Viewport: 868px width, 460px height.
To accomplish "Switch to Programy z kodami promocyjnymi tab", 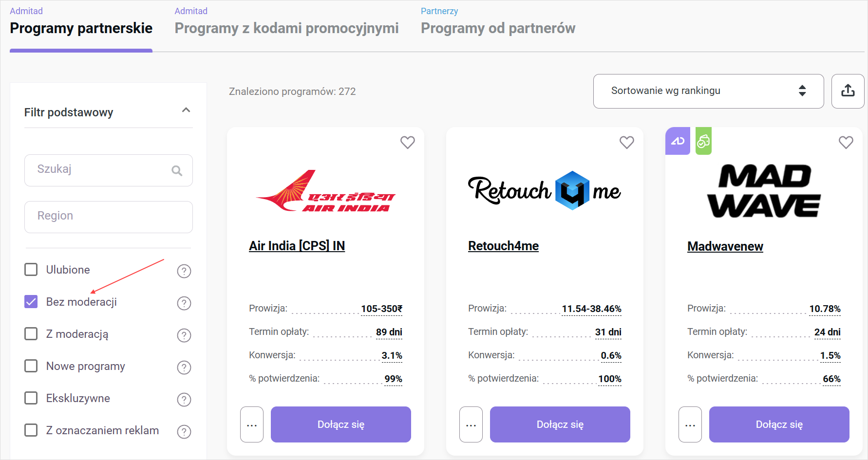I will point(286,28).
